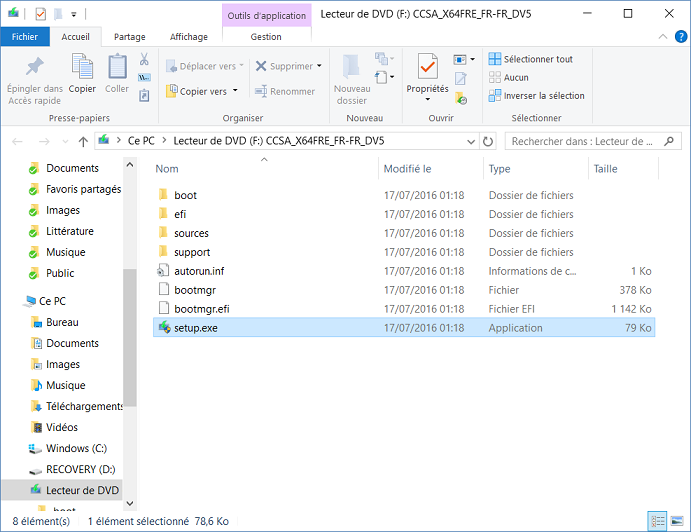The height and width of the screenshot is (532, 691).
Task: Click Inverser la sélection
Action: click(x=536, y=96)
